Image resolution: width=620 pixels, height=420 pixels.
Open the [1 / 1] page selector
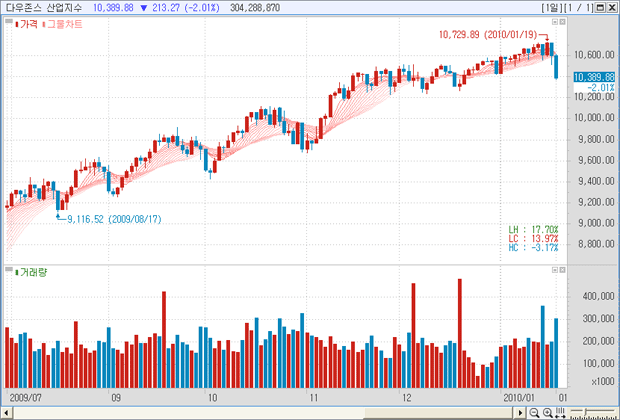[578, 7]
